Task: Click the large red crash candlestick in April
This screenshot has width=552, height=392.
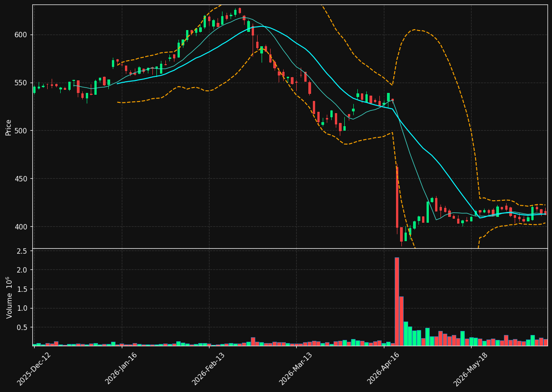Action: pyautogui.click(x=397, y=197)
